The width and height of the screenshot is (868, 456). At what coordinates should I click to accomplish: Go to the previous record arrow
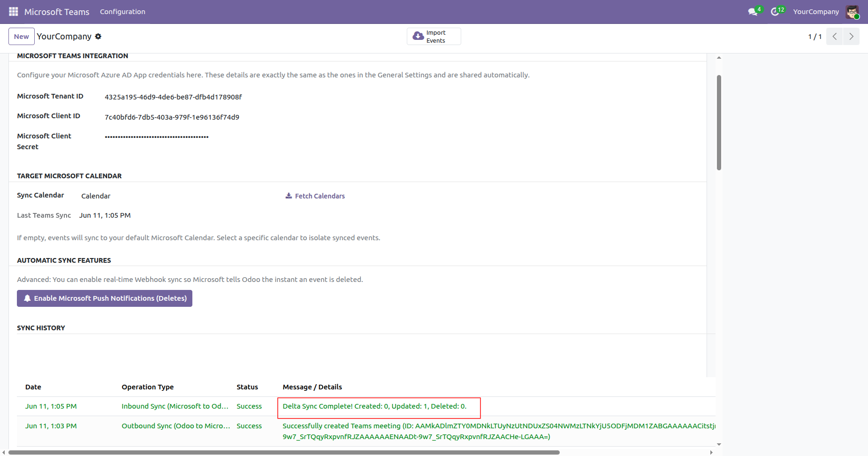[835, 37]
